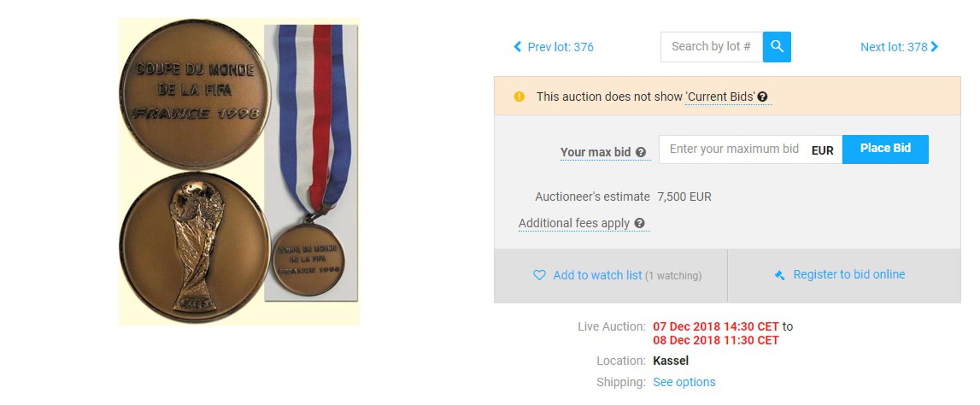The width and height of the screenshot is (980, 405).
Task: Click the gavel icon for register
Action: point(779,275)
